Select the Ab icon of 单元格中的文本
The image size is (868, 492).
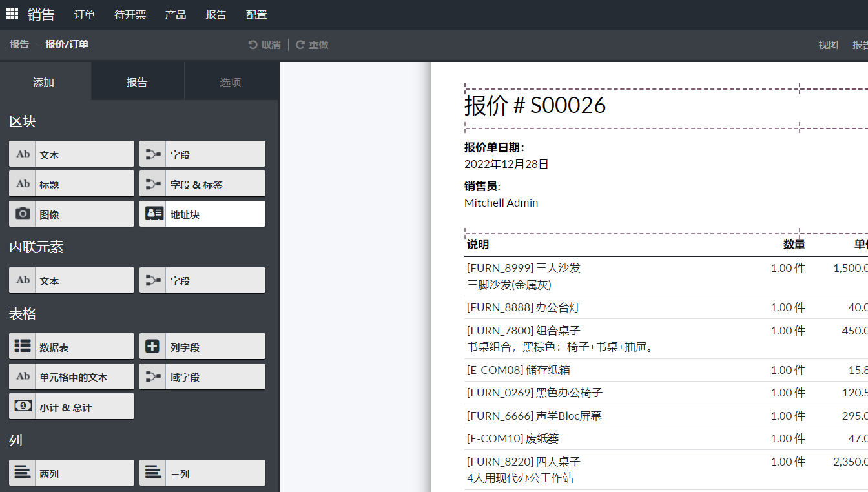(23, 376)
